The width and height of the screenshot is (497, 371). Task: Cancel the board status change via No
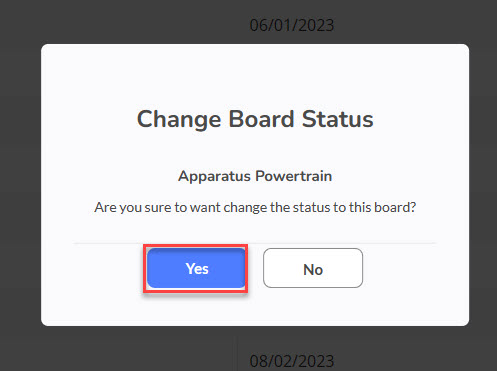pos(313,268)
